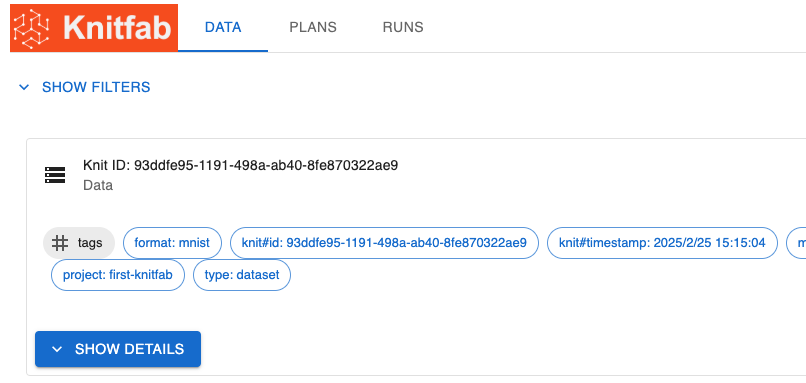Image resolution: width=806 pixels, height=383 pixels.
Task: Click the data storage stack icon
Action: click(x=55, y=175)
